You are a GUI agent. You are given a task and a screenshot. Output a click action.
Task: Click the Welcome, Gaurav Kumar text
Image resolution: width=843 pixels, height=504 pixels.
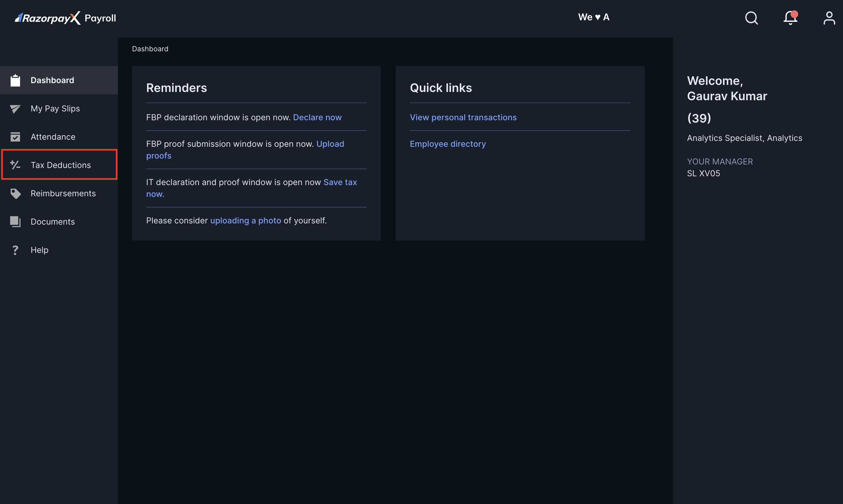click(x=727, y=88)
